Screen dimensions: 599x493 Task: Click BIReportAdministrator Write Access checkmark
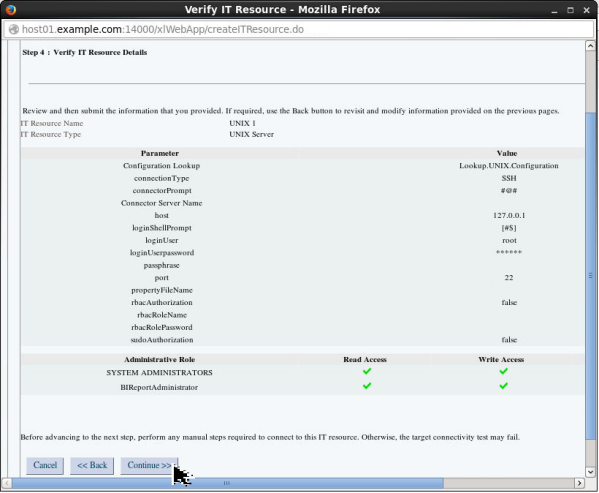[x=503, y=386]
